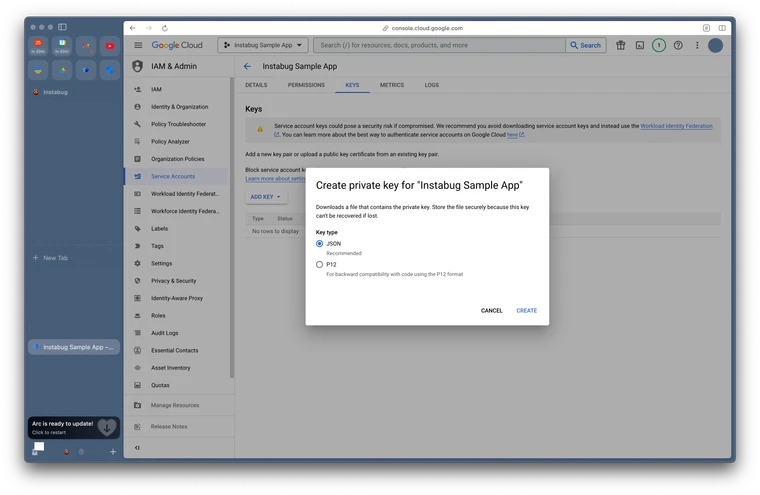Click the gift icon in top bar
The image size is (760, 495).
click(x=620, y=45)
